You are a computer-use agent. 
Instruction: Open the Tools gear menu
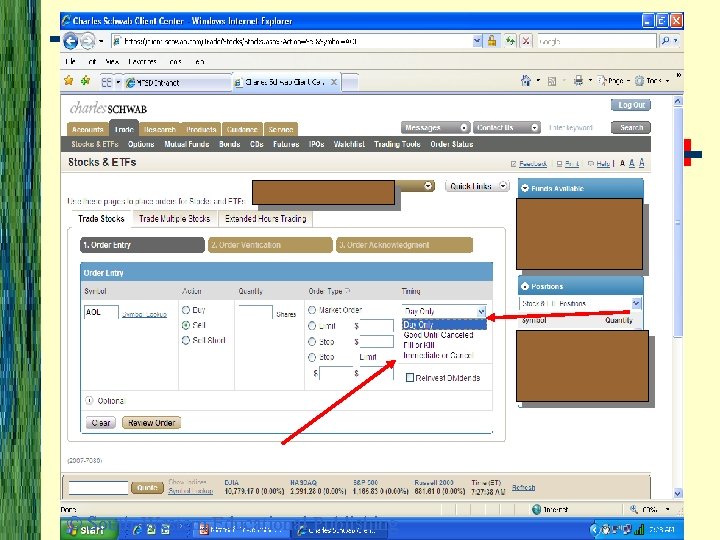coord(651,81)
